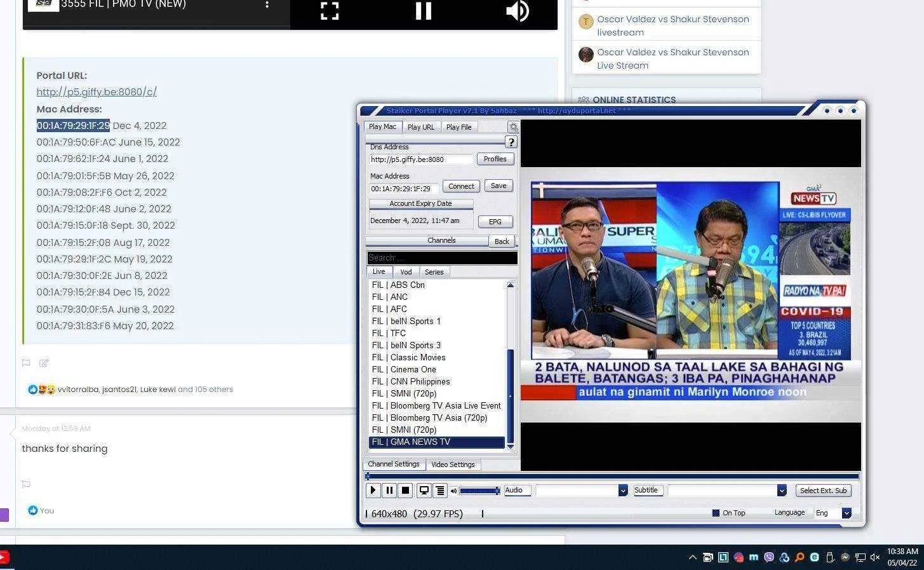Open the network icon in the system tray
The image size is (924, 570).
coord(860,557)
